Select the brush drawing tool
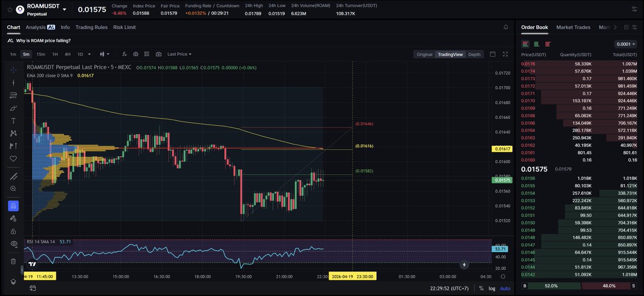This screenshot has height=296, width=644. 13,108
